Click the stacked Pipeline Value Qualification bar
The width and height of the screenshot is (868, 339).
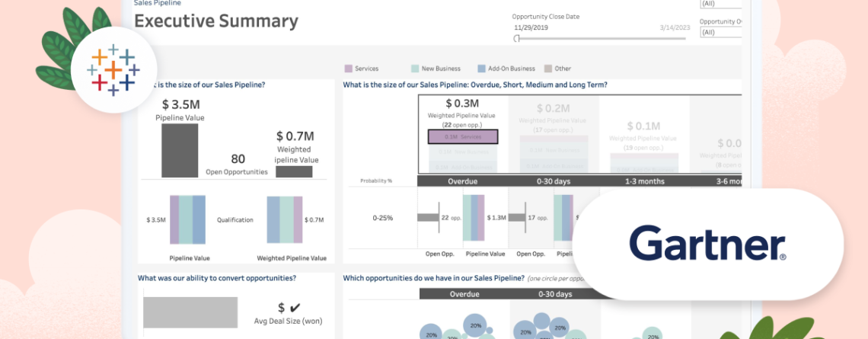pos(187,219)
